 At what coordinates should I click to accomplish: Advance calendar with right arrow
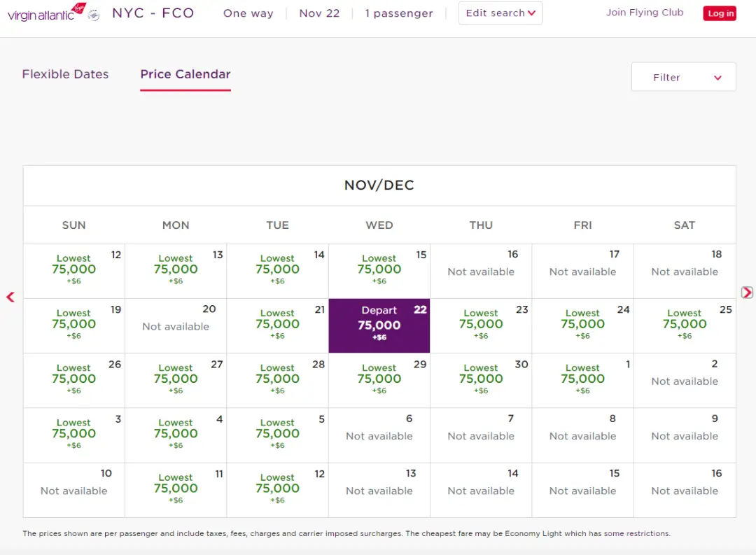click(x=747, y=293)
